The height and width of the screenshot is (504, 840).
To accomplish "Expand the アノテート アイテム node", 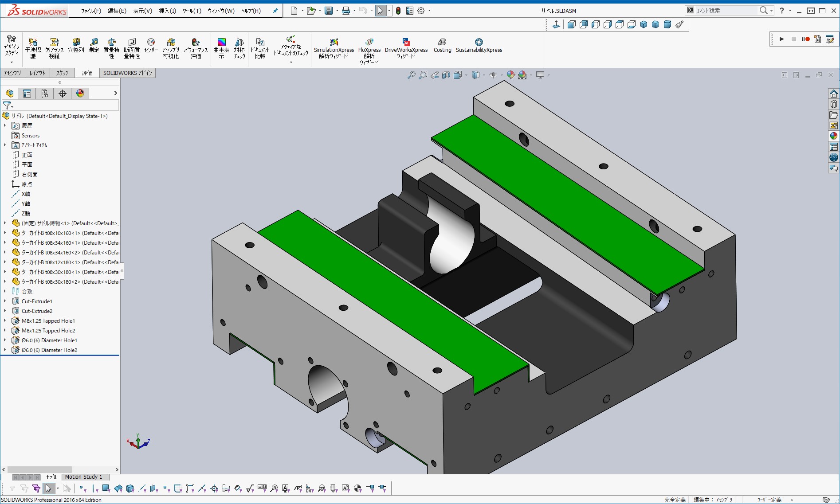I will tap(5, 145).
